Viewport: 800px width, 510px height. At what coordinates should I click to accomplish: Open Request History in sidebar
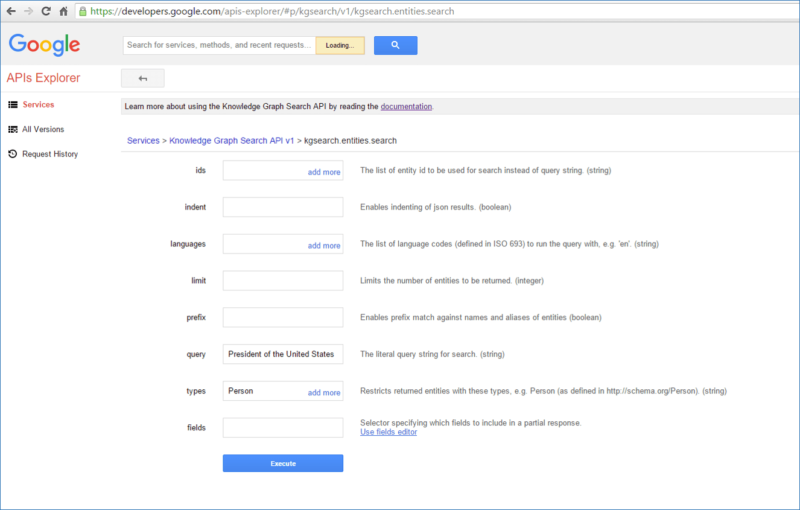tap(50, 154)
